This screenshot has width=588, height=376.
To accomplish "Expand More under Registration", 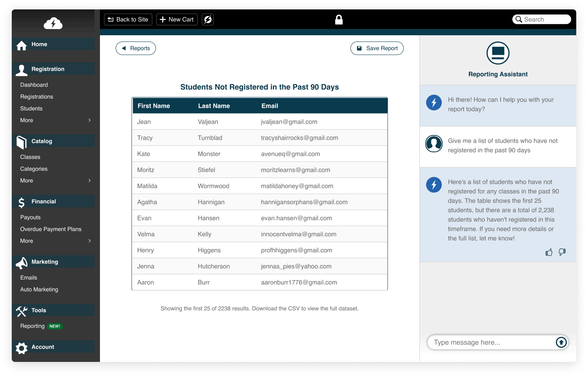I will (x=55, y=120).
